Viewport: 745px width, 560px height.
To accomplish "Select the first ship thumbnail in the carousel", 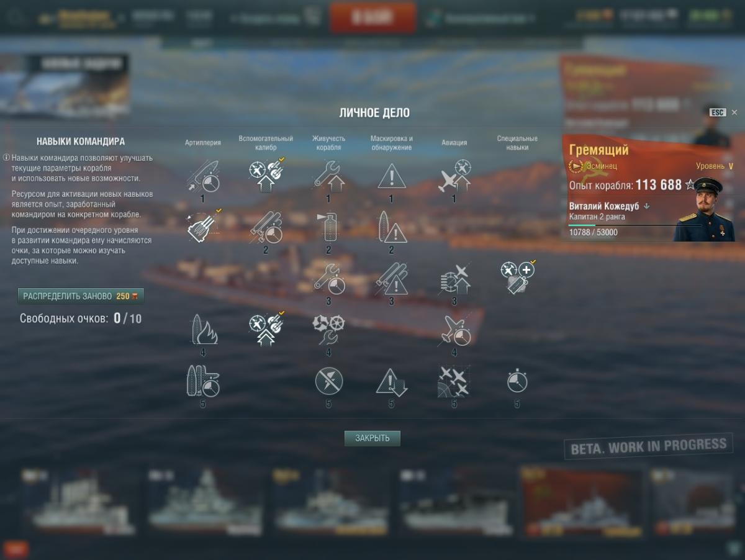I will coord(78,502).
